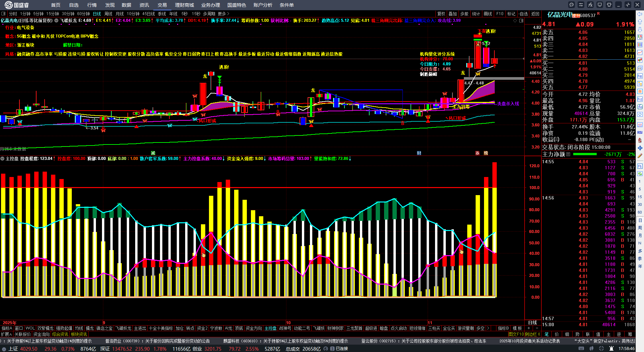Collapse the 扩展 panel at the bottom

coord(6,334)
